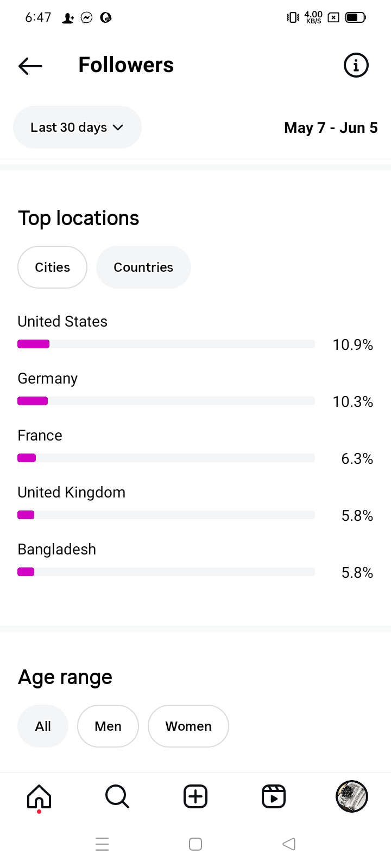Click the chevron beside Last 30 days
Screen dimensions: 391x868
tap(118, 127)
